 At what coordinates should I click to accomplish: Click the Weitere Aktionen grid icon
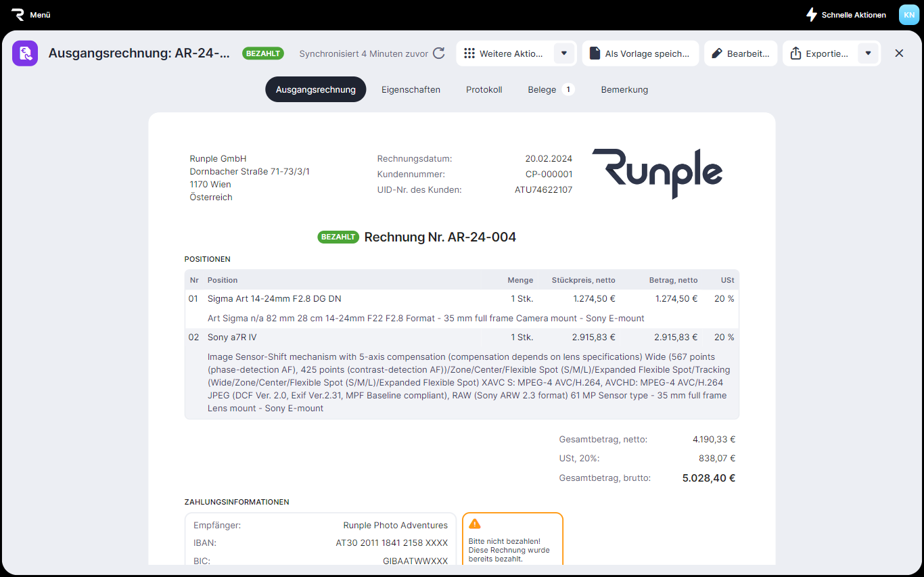click(x=469, y=53)
